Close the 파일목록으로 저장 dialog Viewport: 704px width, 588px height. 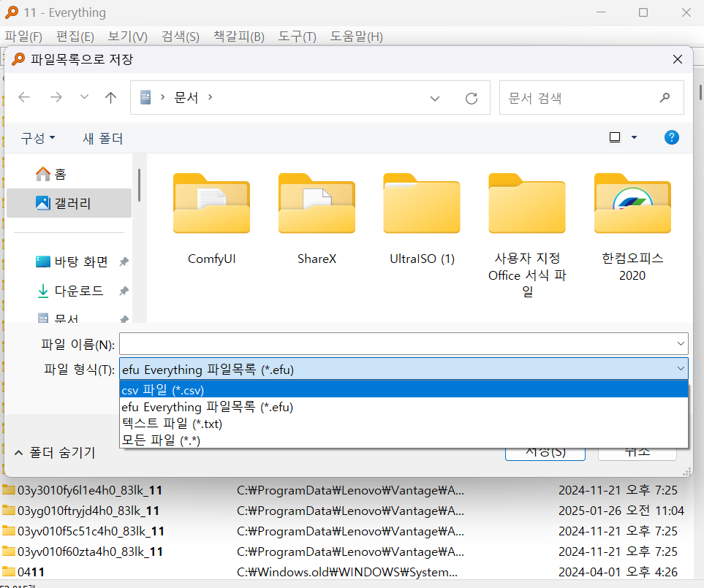[678, 59]
